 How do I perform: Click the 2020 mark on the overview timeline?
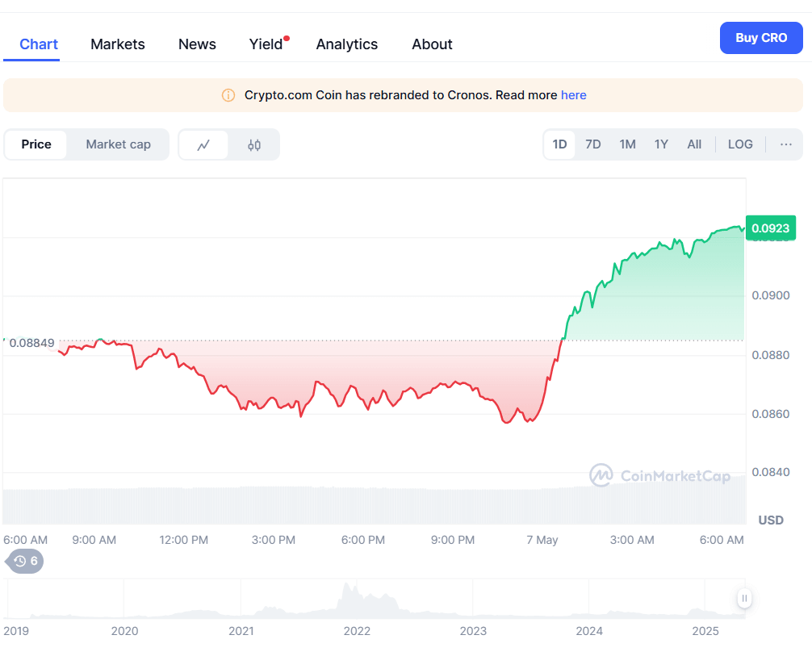125,631
